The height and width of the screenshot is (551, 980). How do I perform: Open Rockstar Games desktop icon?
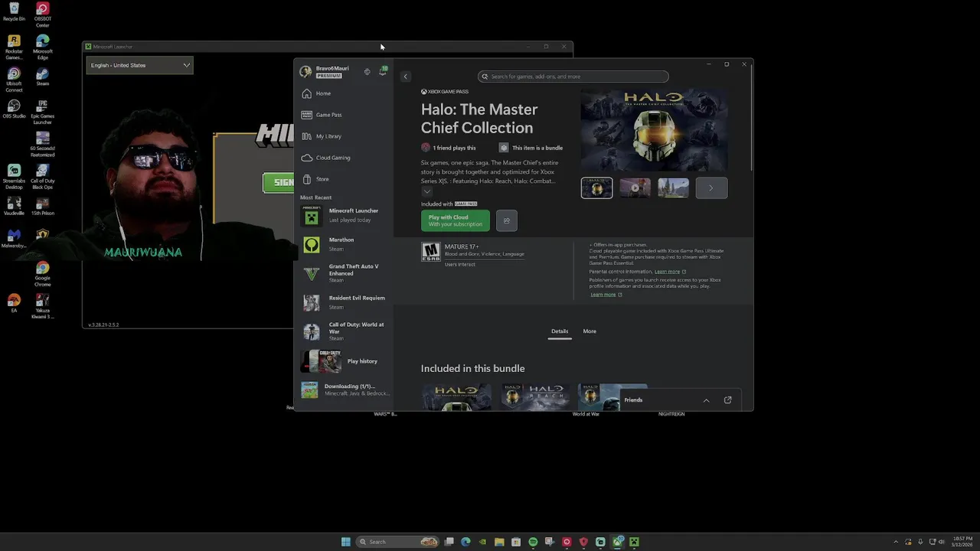(x=14, y=47)
